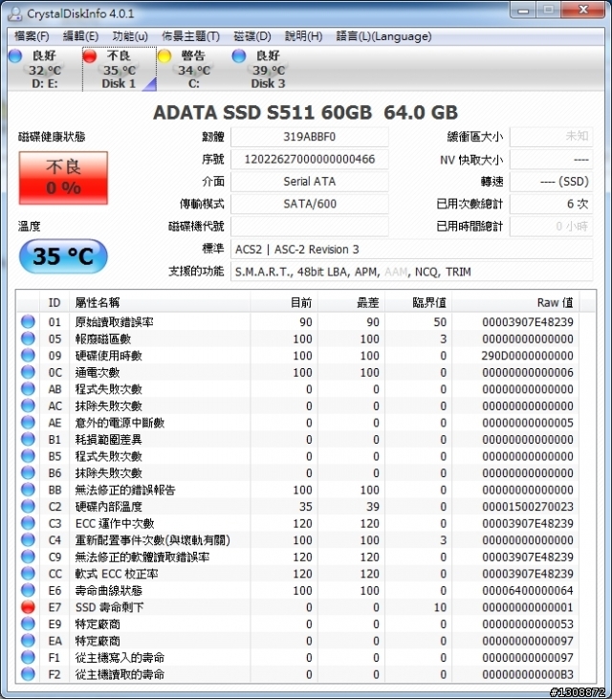Select the 硬碟內部溫度 attribute name
The height and width of the screenshot is (700, 612).
pos(108,506)
